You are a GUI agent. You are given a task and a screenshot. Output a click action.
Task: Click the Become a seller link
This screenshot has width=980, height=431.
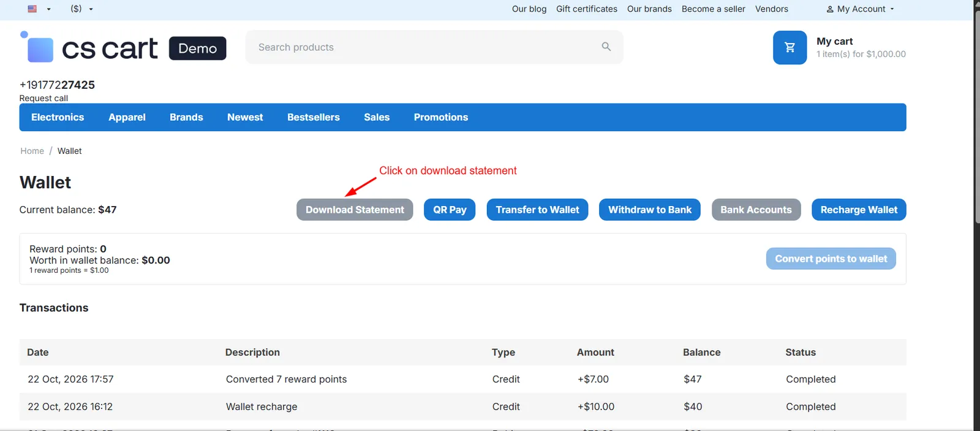pyautogui.click(x=714, y=9)
